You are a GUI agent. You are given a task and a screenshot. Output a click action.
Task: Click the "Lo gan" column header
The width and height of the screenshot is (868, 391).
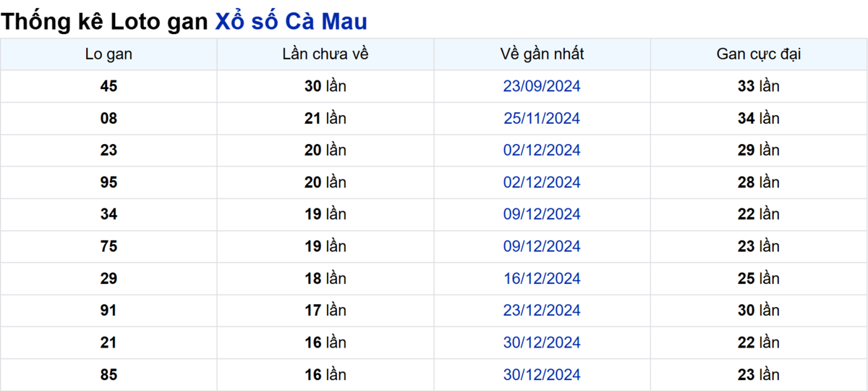coord(109,54)
